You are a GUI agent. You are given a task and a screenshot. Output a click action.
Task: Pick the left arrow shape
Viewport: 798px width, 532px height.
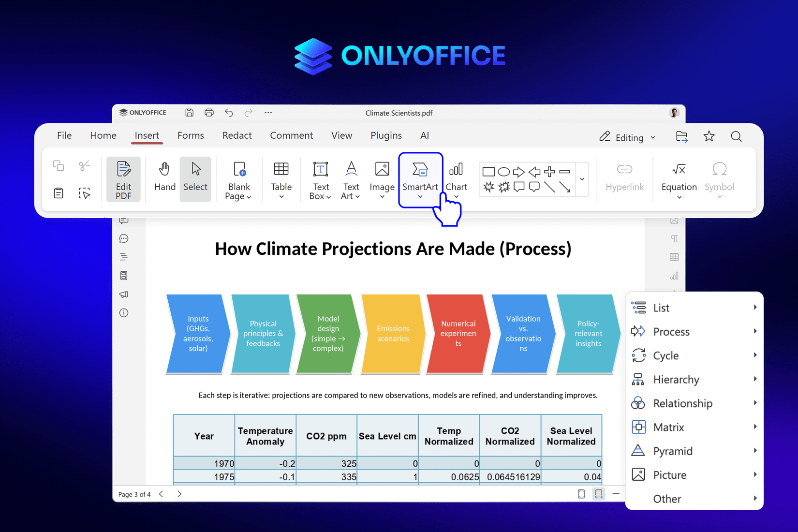[534, 172]
